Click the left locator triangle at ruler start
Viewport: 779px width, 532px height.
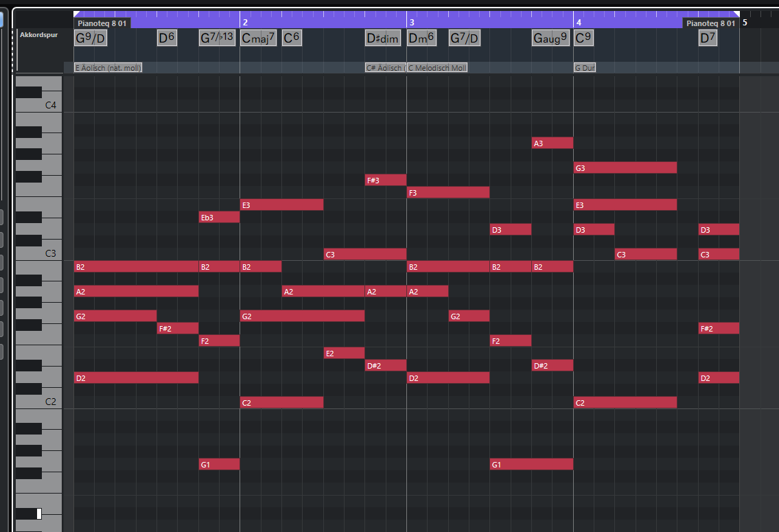click(x=77, y=14)
